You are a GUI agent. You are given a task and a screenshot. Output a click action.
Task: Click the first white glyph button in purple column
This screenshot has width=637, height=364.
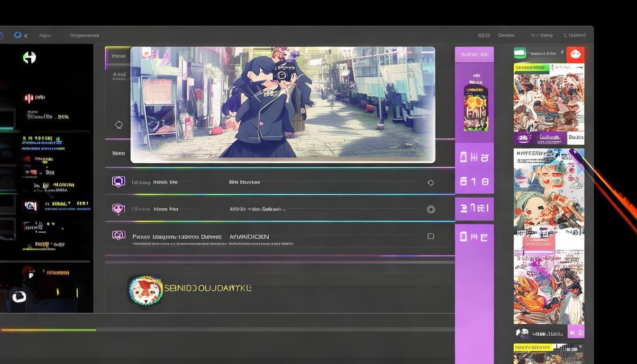pyautogui.click(x=474, y=157)
